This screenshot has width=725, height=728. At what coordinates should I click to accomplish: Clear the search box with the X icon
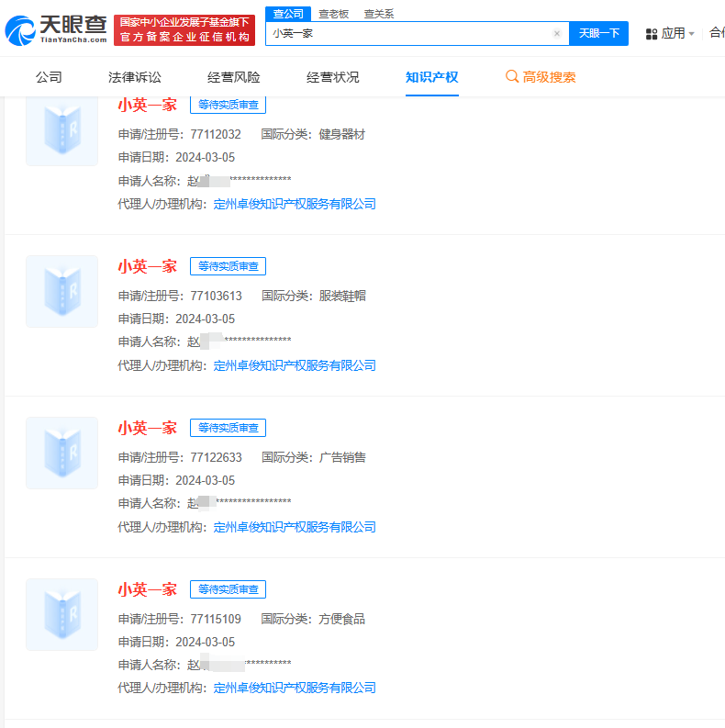tap(557, 33)
